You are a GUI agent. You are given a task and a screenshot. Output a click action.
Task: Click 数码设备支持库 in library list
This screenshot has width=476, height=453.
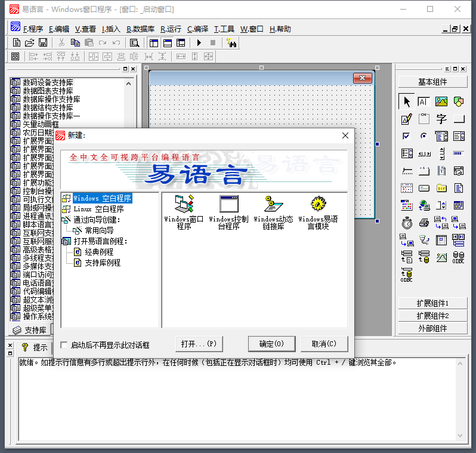click(48, 82)
